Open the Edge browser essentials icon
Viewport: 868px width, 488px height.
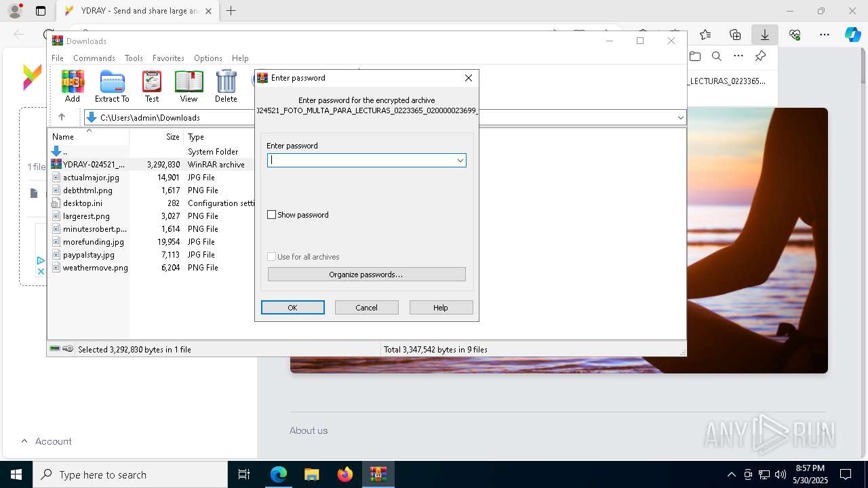coord(795,35)
